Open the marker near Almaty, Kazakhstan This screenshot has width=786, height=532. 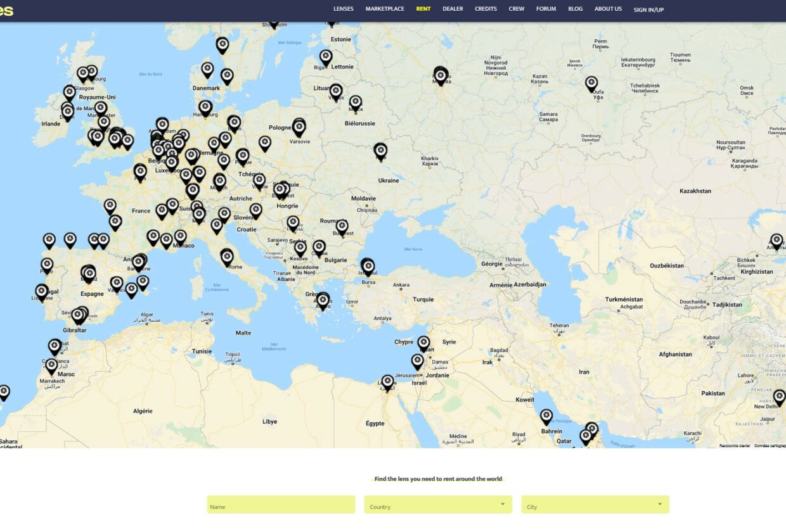click(776, 241)
